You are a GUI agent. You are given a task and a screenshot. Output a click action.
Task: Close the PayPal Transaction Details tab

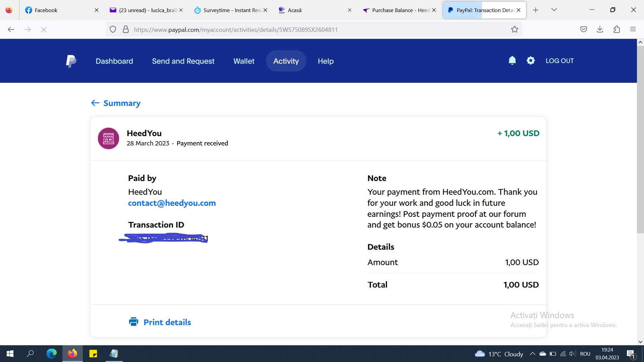519,10
